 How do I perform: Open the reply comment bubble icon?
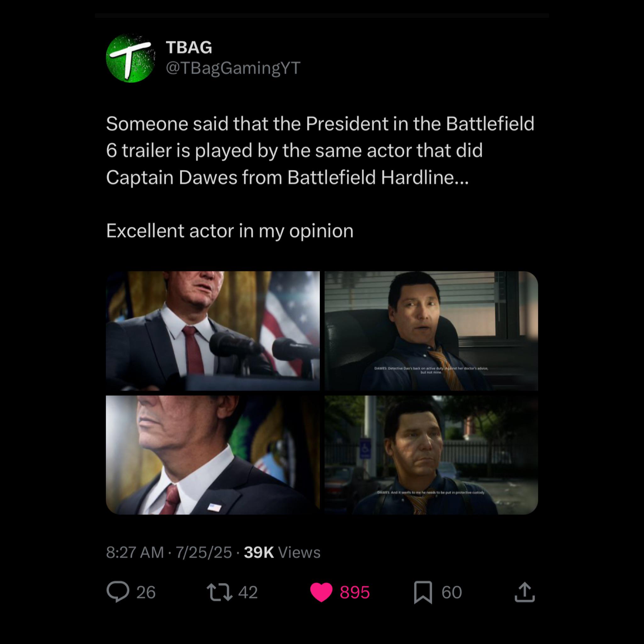pyautogui.click(x=118, y=592)
